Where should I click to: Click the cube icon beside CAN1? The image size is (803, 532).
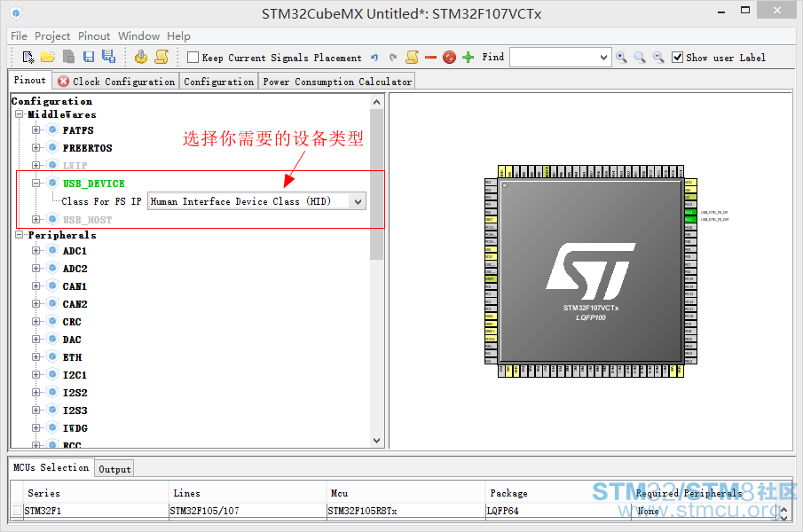coord(52,286)
